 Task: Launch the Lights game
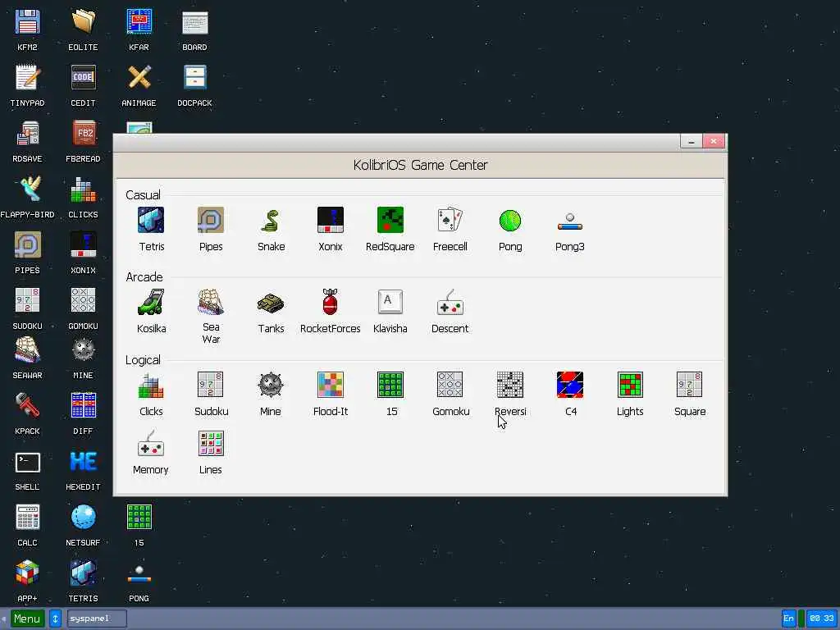[x=630, y=386]
